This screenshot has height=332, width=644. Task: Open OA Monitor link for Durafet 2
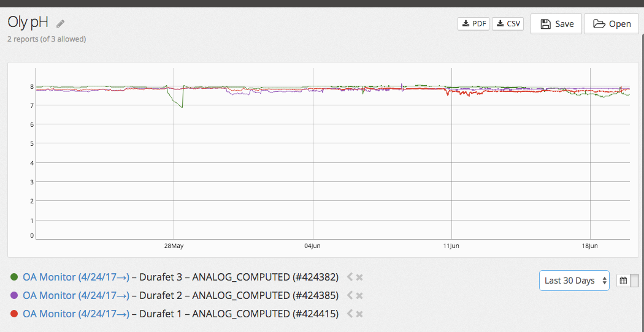[x=76, y=295]
